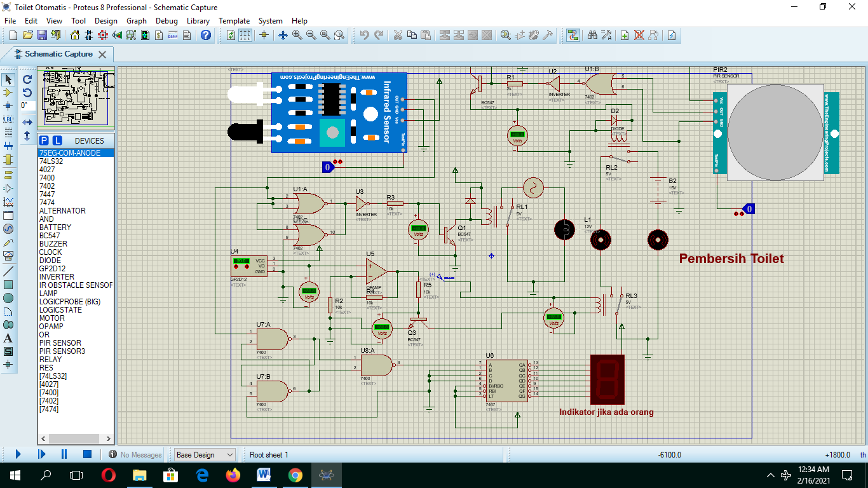868x488 pixels.
Task: Run the simulation with Play
Action: point(18,454)
